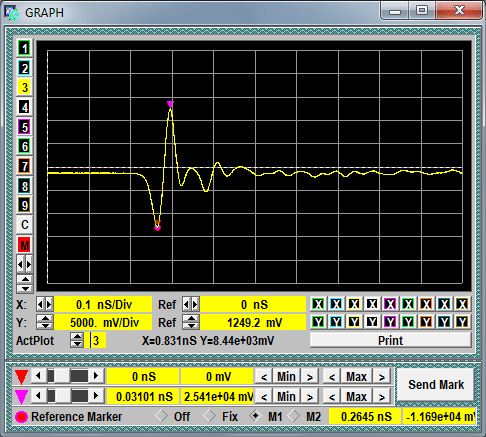Click the ActPlot value field 3
Screen dimensions: 486x437
point(95,340)
